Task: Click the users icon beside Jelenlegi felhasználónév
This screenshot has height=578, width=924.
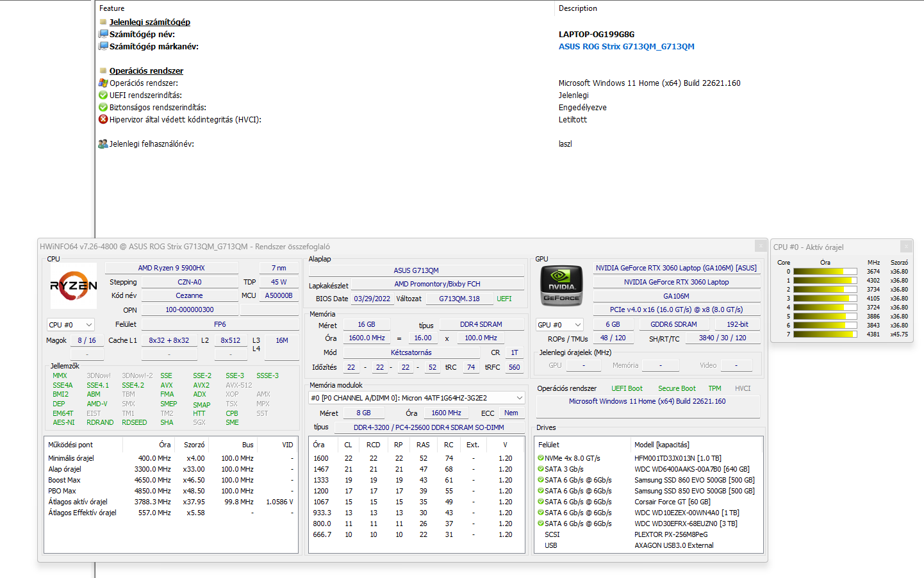Action: tap(103, 144)
